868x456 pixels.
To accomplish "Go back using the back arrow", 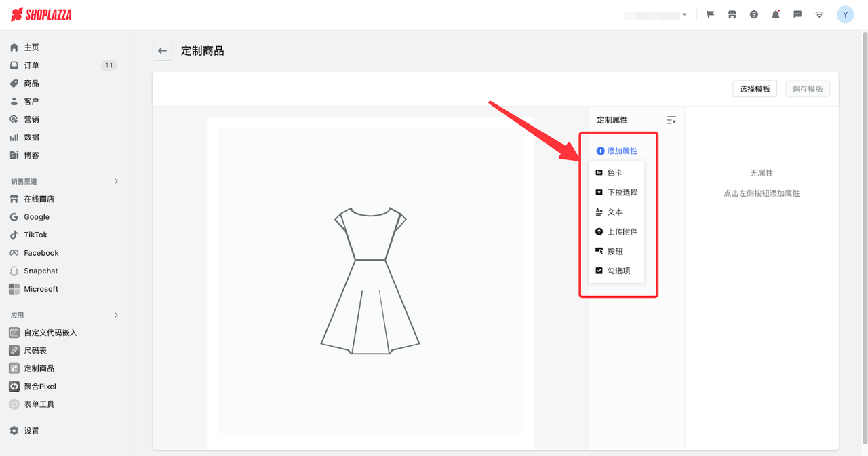I will click(162, 50).
